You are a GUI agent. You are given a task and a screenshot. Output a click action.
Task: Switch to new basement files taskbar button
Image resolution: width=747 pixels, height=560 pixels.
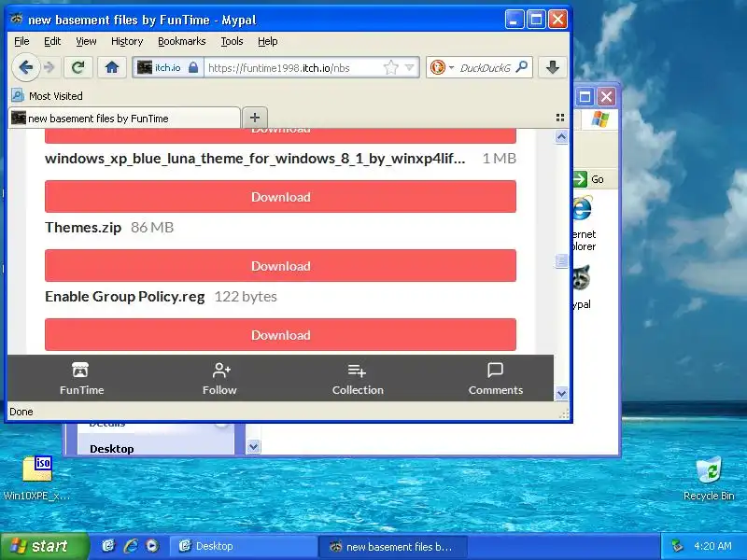tap(393, 546)
